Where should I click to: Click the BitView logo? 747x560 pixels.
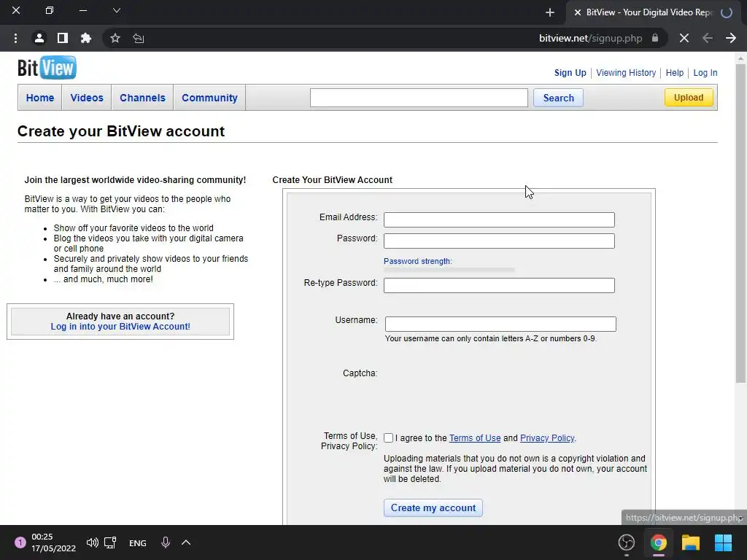pyautogui.click(x=47, y=68)
